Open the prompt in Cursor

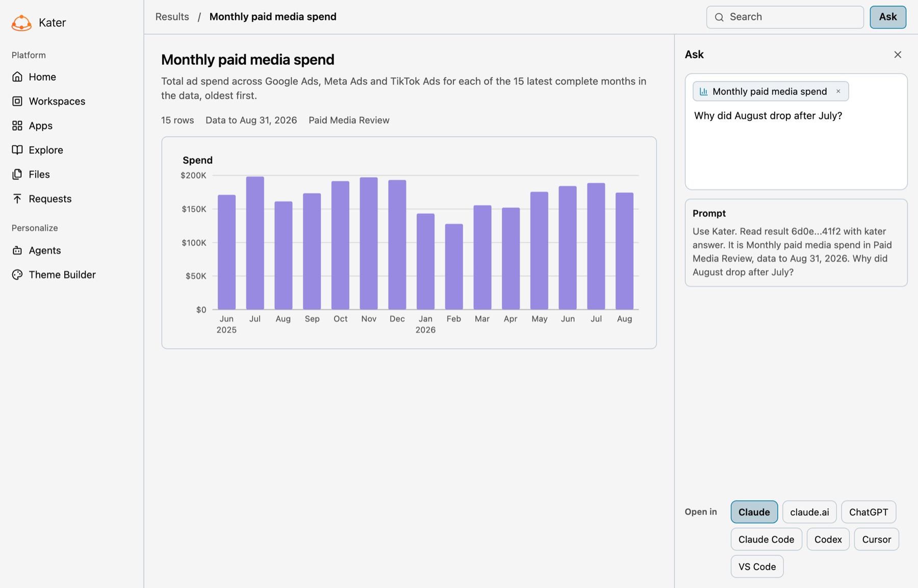(876, 540)
